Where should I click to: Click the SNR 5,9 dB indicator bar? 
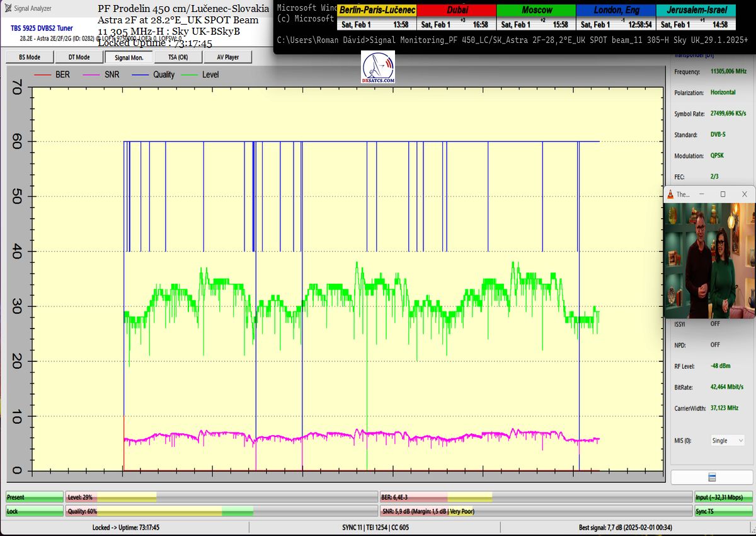point(535,511)
